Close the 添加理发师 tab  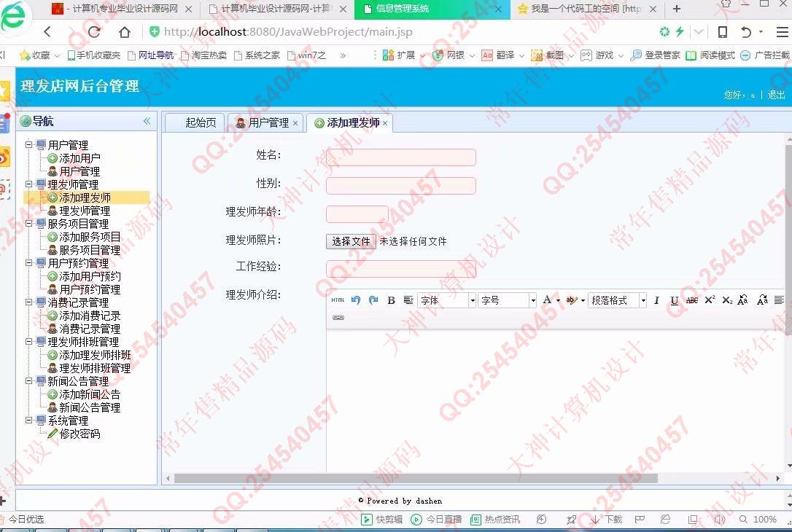(x=385, y=123)
